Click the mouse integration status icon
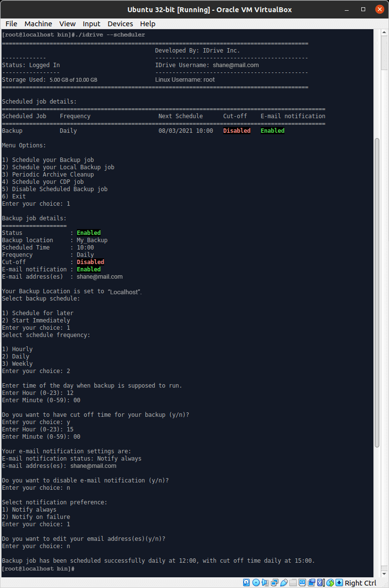The width and height of the screenshot is (389, 588). click(x=330, y=583)
